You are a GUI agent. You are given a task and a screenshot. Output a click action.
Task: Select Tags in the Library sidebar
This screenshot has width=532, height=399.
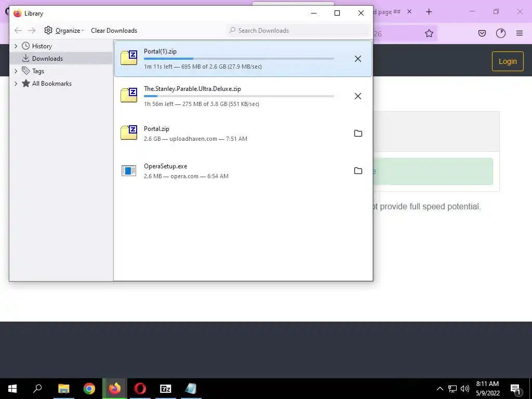[x=38, y=71]
